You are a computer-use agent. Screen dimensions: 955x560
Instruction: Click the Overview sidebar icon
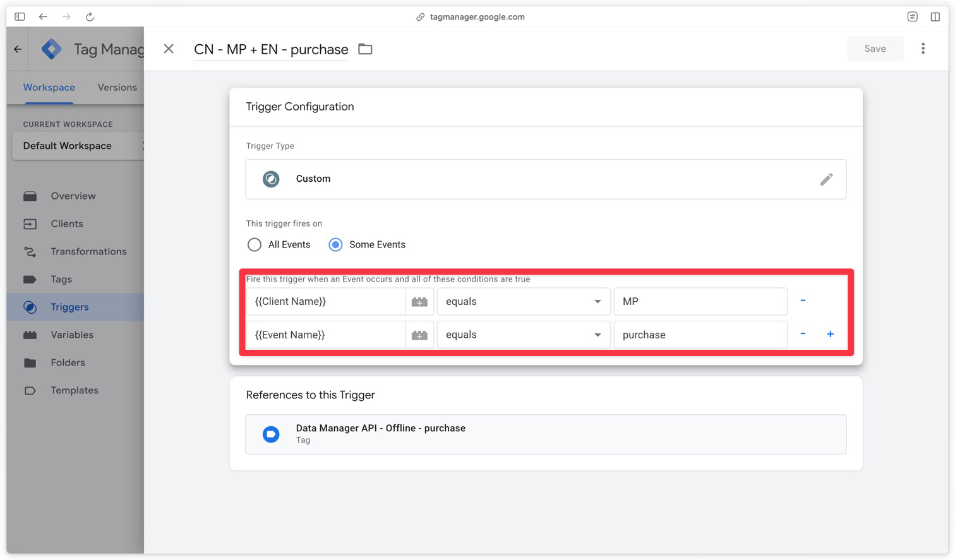tap(30, 196)
